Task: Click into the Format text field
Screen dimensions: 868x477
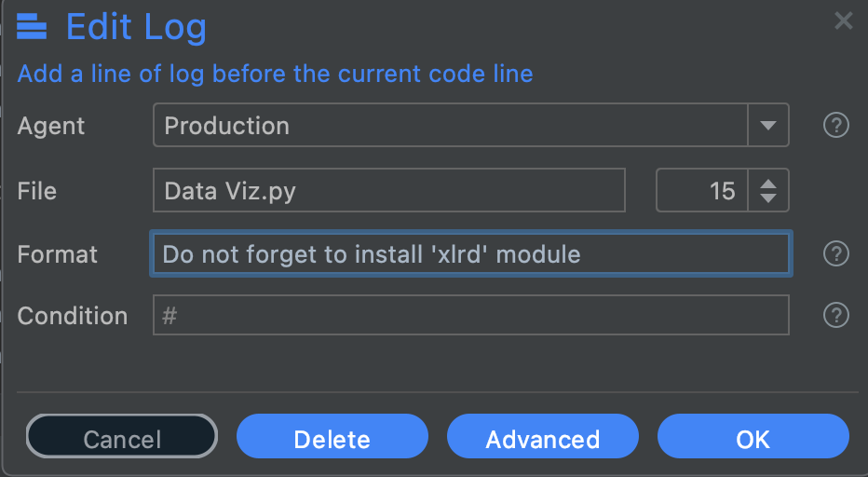Action: click(471, 253)
